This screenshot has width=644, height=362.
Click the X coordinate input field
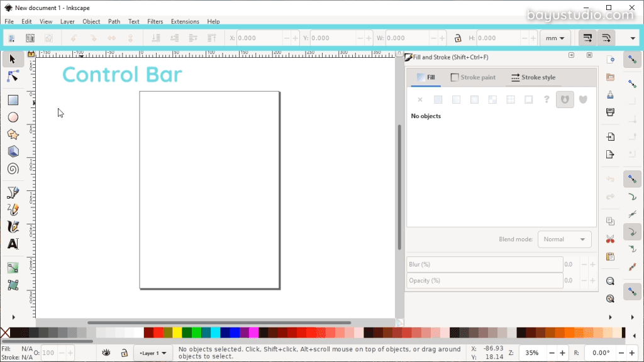click(260, 38)
